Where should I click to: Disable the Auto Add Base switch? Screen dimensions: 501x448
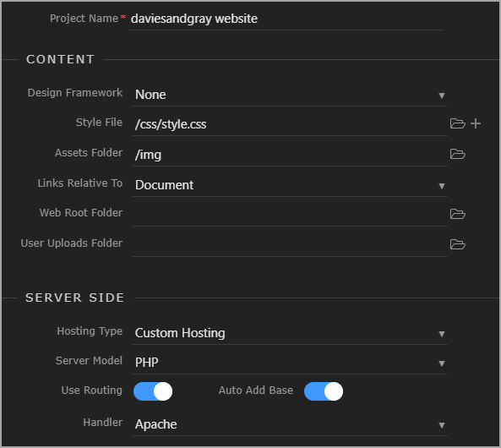(324, 391)
